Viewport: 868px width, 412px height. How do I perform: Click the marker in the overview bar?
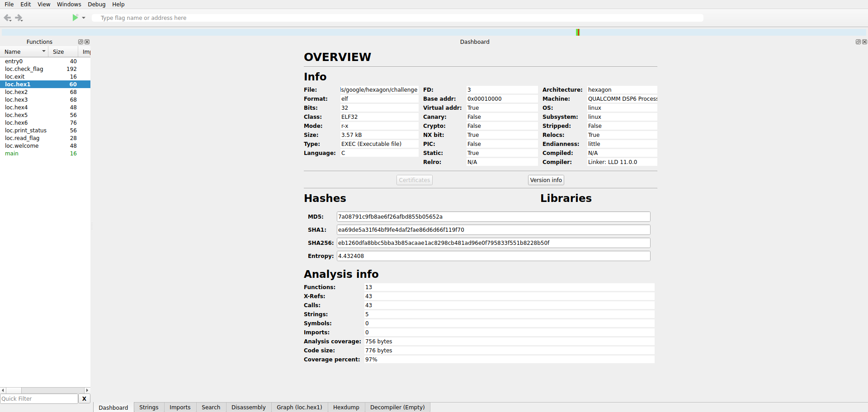click(578, 33)
